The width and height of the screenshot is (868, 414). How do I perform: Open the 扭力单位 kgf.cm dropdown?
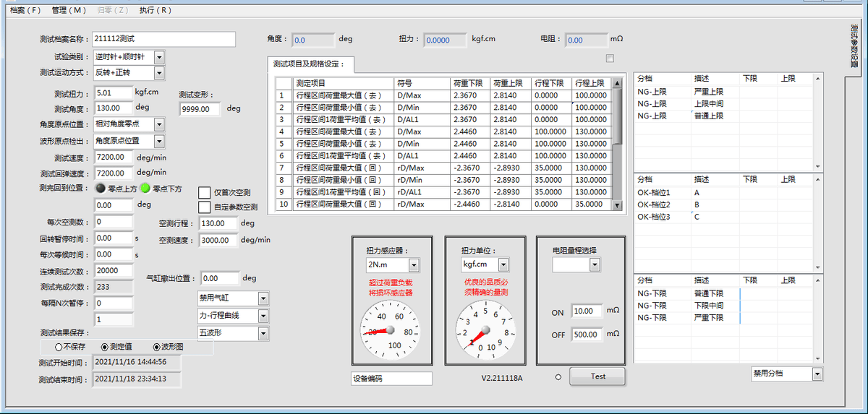point(503,265)
